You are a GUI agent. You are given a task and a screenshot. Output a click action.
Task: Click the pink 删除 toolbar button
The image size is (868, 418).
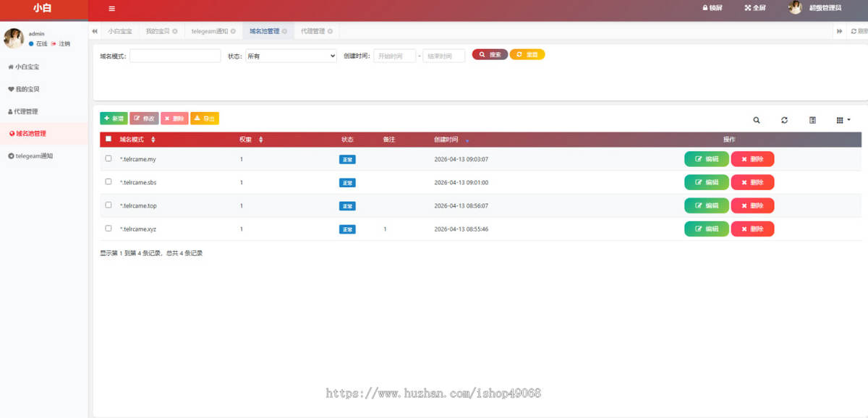174,118
